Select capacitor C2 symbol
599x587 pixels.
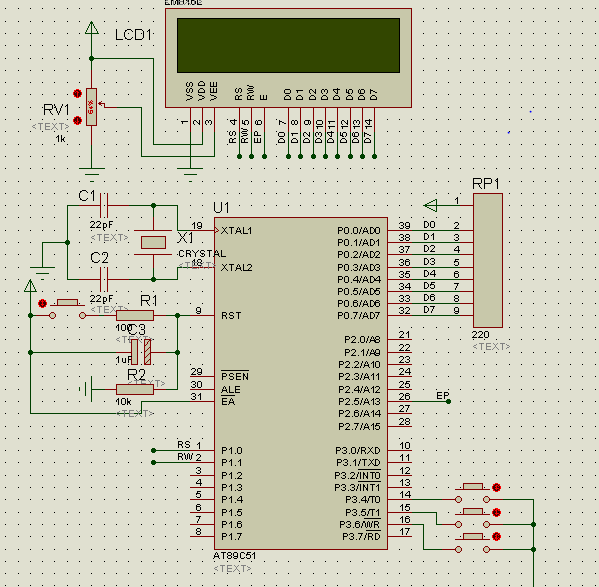(x=104, y=280)
